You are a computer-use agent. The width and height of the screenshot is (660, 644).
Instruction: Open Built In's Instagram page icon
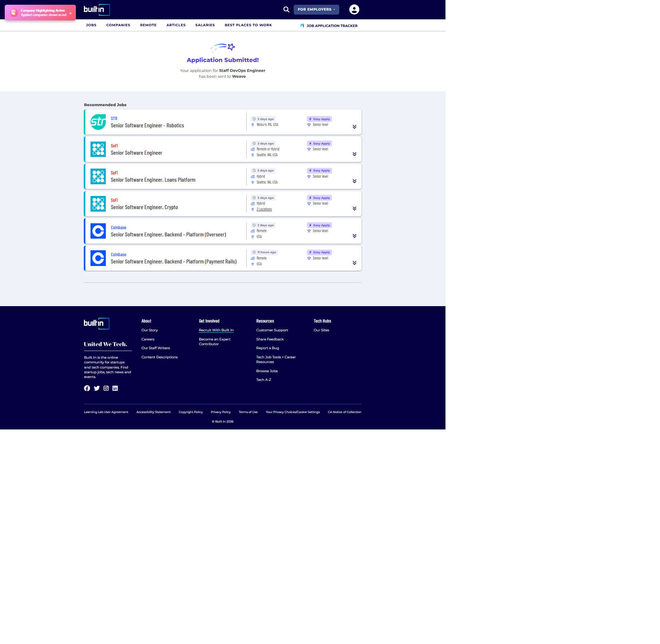(106, 388)
